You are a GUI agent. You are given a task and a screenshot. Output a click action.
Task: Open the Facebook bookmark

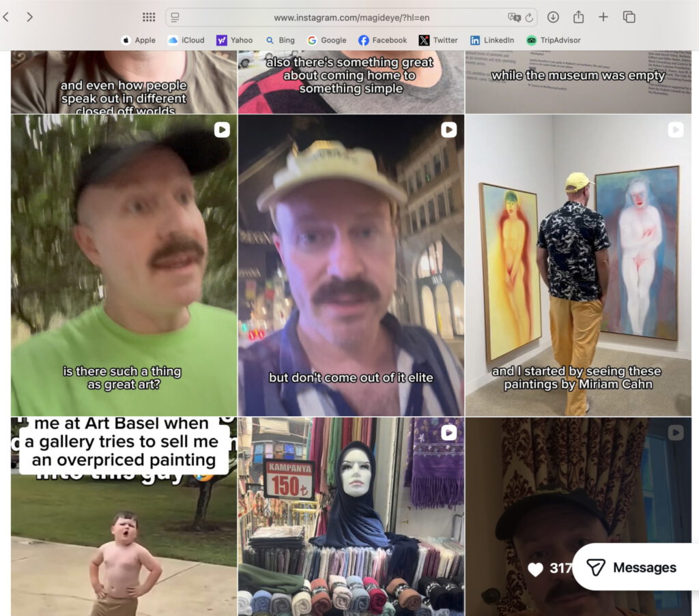coord(382,40)
